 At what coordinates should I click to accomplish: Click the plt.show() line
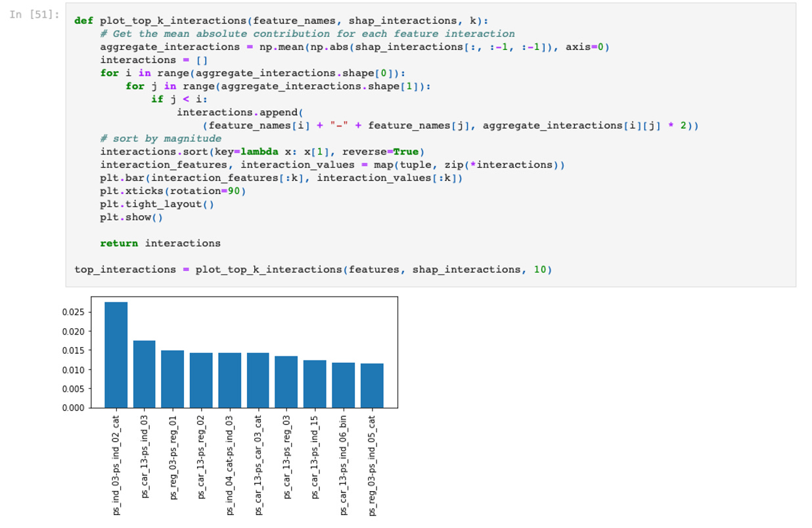(131, 217)
